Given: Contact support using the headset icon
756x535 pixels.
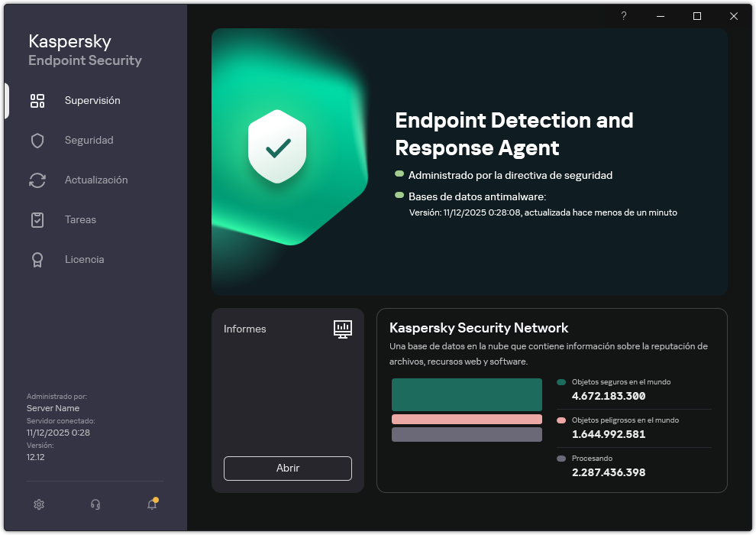Looking at the screenshot, I should coord(95,504).
